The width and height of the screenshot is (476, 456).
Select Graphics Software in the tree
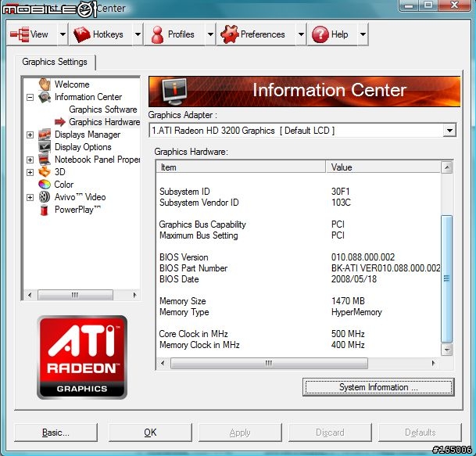pyautogui.click(x=103, y=110)
